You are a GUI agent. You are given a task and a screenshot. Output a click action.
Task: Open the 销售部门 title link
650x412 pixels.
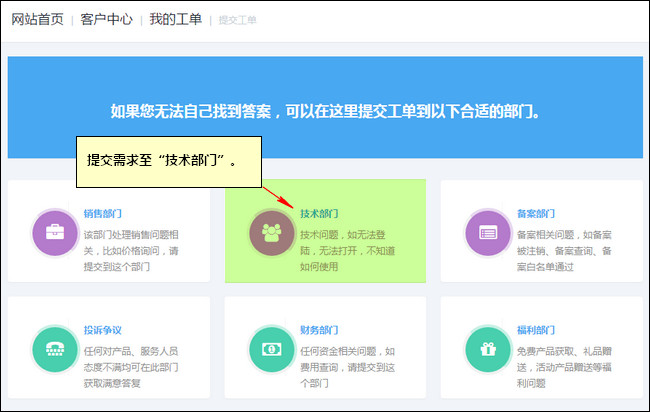103,213
